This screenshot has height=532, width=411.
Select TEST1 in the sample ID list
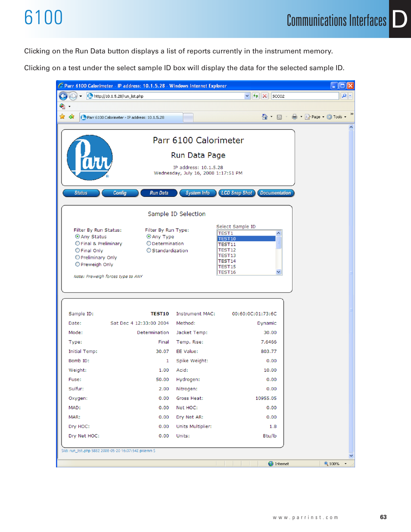(x=246, y=233)
